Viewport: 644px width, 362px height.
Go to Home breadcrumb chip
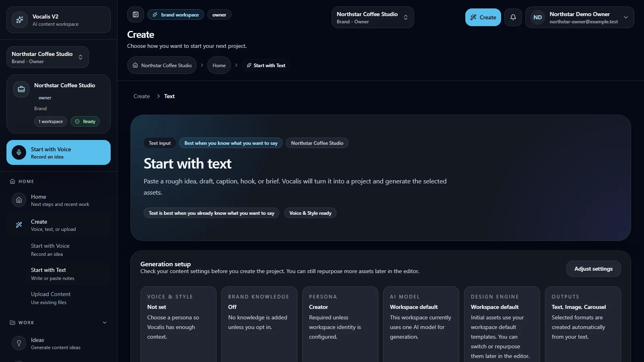[219, 65]
